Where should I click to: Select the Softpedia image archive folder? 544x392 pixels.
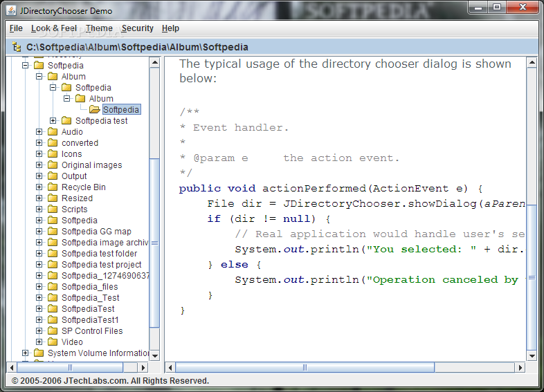(105, 242)
